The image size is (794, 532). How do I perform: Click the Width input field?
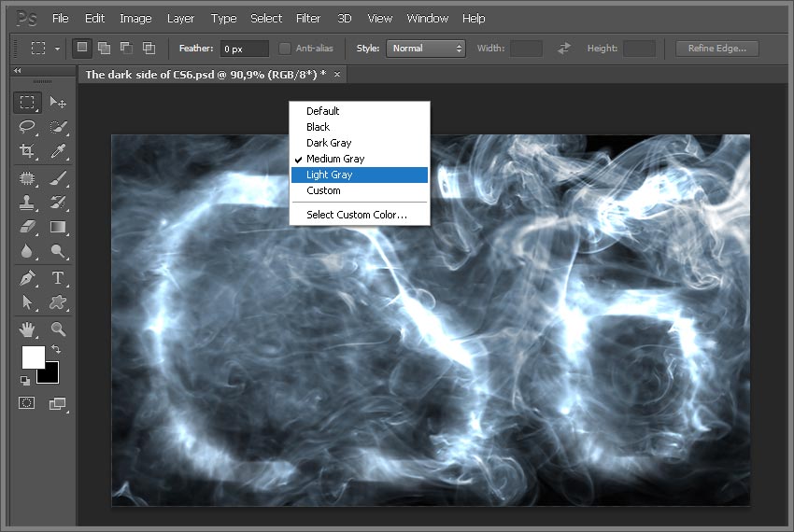(x=526, y=49)
